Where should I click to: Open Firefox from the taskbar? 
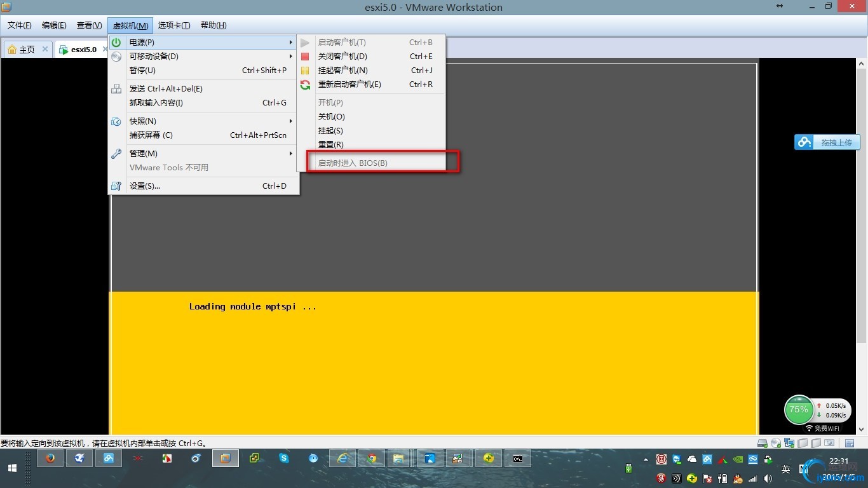click(x=50, y=458)
